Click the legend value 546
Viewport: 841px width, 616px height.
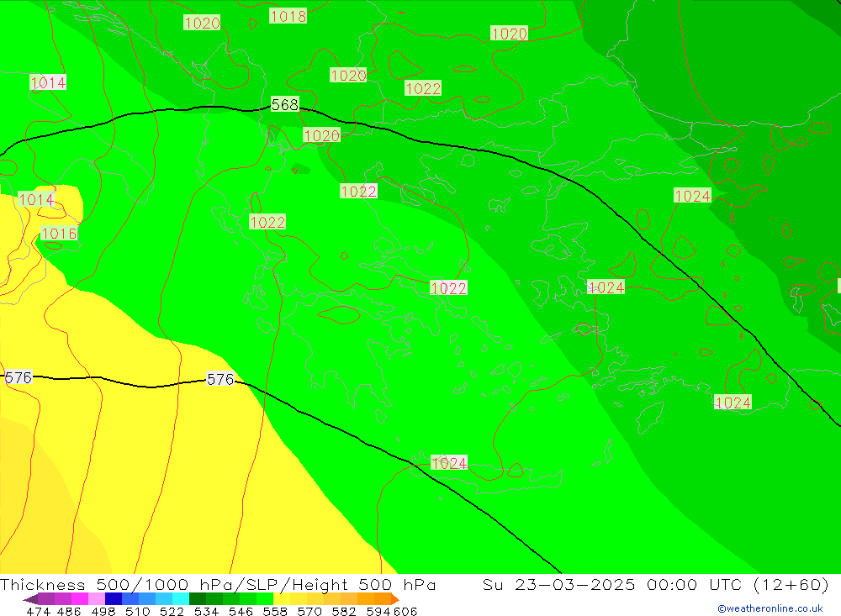coord(241,611)
